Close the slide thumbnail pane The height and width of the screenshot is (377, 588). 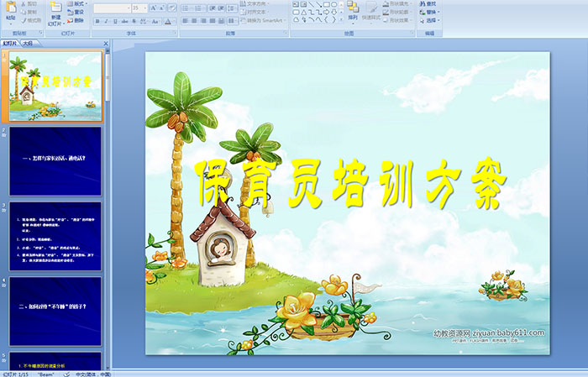point(106,44)
